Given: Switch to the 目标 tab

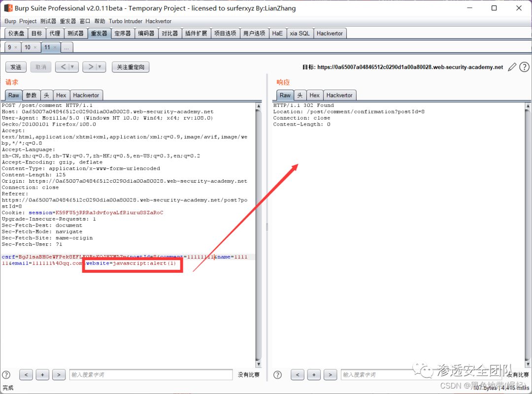Looking at the screenshot, I should coord(36,33).
